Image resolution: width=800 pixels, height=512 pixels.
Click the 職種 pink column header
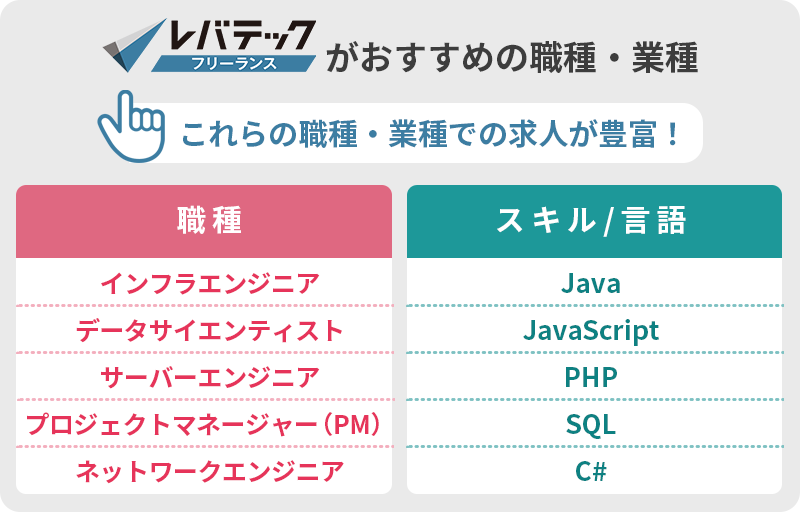(x=204, y=221)
